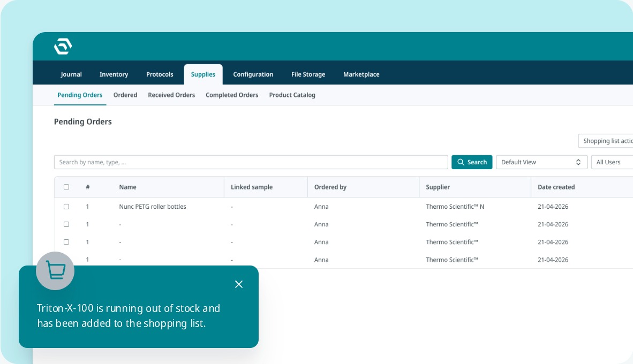Click the shopping cart notification icon
The height and width of the screenshot is (364, 633).
pos(55,271)
